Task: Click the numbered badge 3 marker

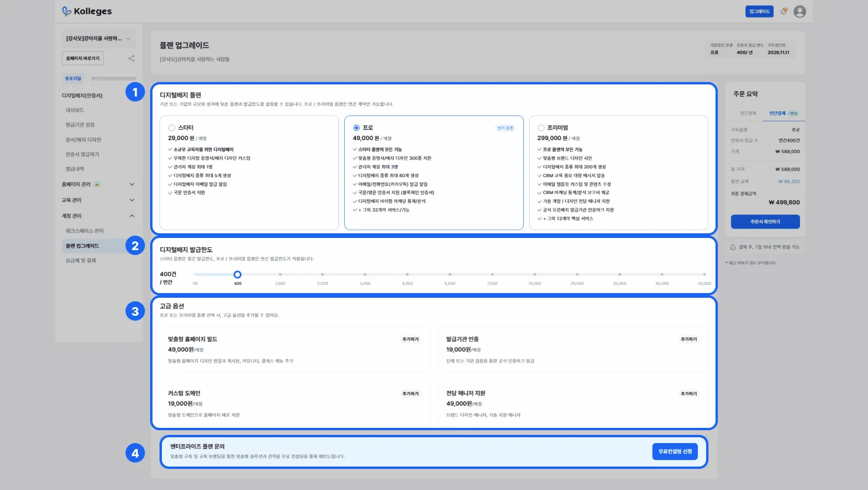Action: (x=135, y=311)
